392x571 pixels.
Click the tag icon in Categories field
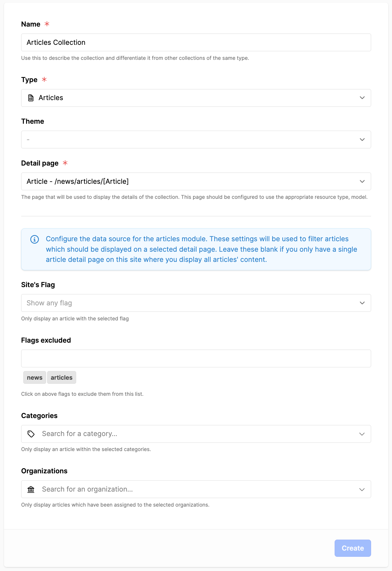point(31,434)
